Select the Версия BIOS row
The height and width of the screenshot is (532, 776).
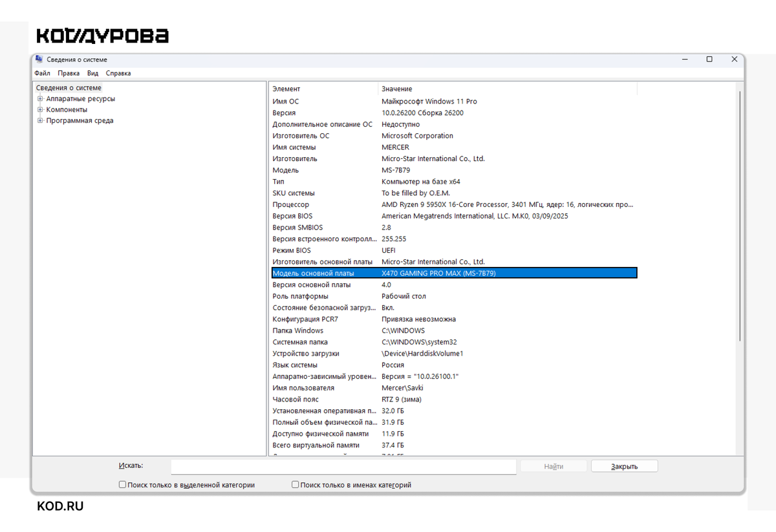(453, 216)
